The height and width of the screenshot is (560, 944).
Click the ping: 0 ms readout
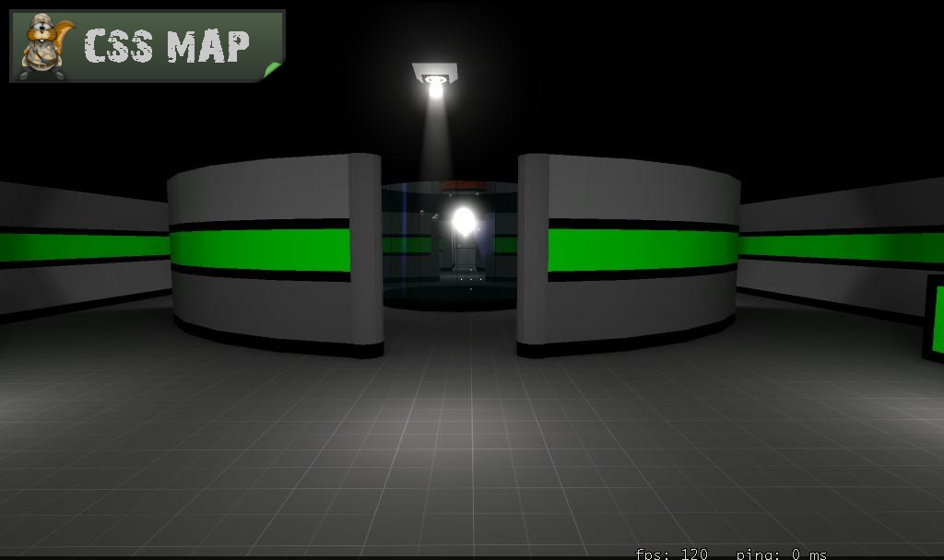782,554
